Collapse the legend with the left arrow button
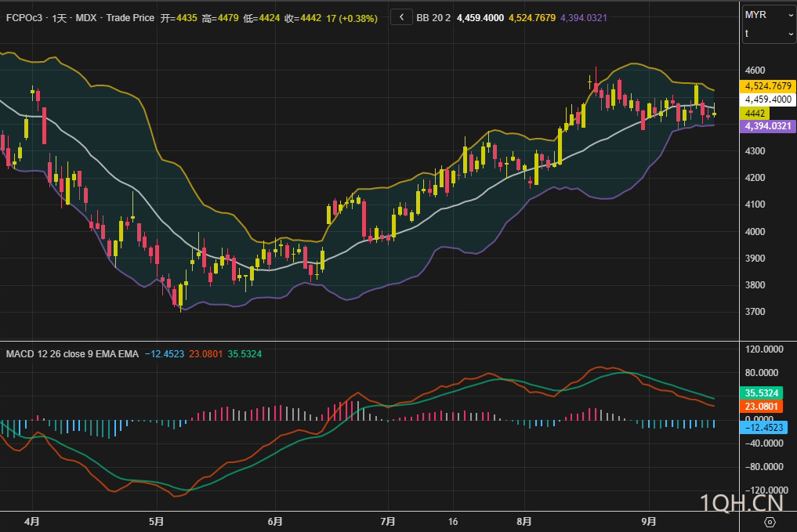Image resolution: width=797 pixels, height=532 pixels. pos(401,17)
